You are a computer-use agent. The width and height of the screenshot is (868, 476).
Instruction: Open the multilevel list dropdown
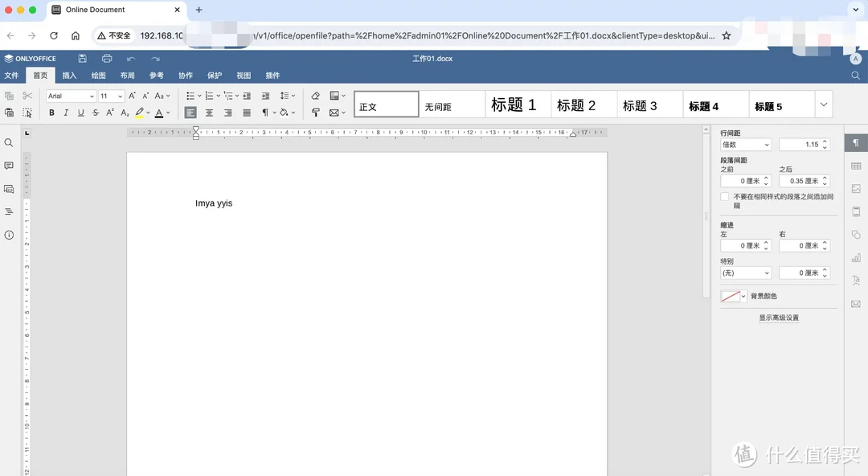pyautogui.click(x=237, y=96)
